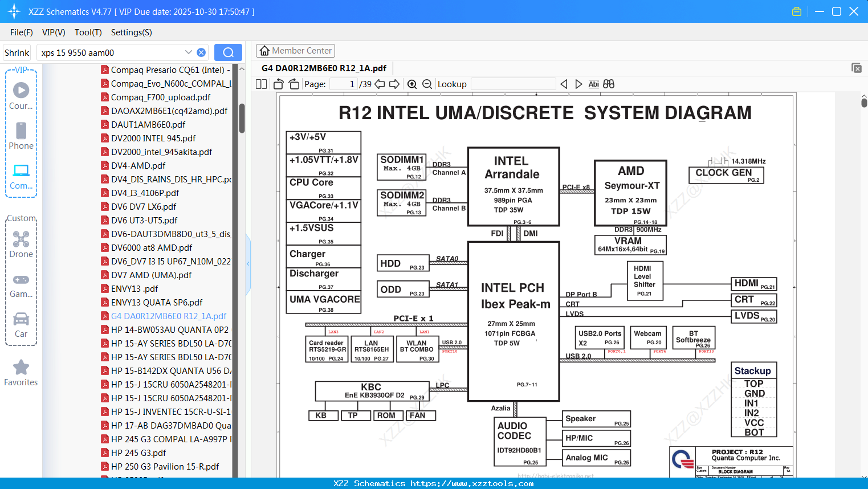Zoom in on the schematic

click(412, 84)
